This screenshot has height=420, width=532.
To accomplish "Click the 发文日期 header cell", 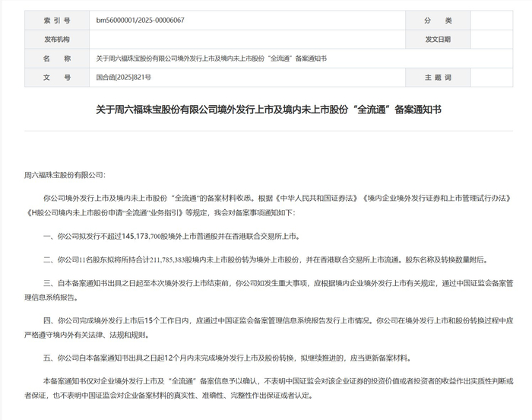I will coord(438,40).
